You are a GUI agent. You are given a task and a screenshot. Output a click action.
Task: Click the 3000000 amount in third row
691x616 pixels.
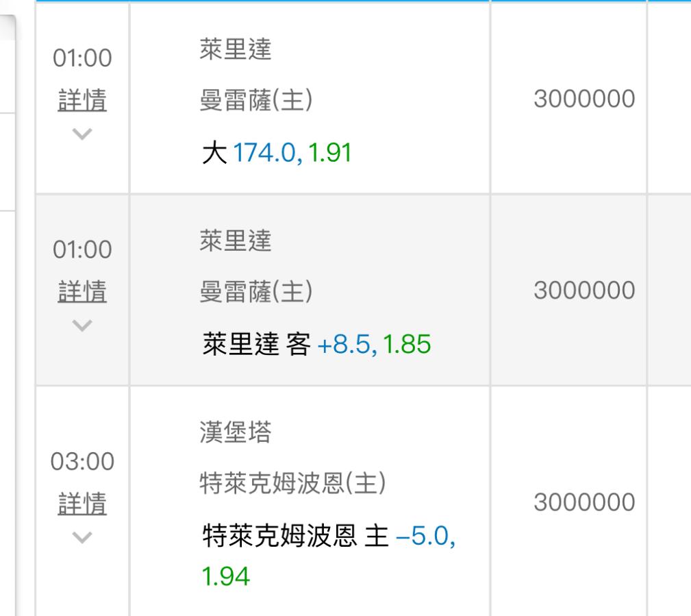point(584,502)
